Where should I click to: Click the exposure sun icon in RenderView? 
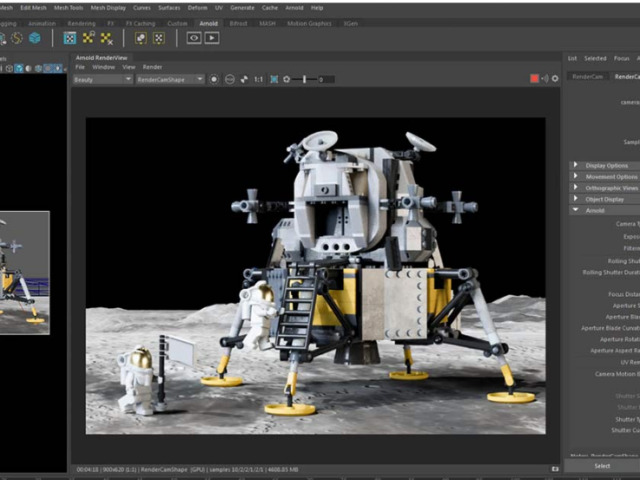click(x=286, y=79)
